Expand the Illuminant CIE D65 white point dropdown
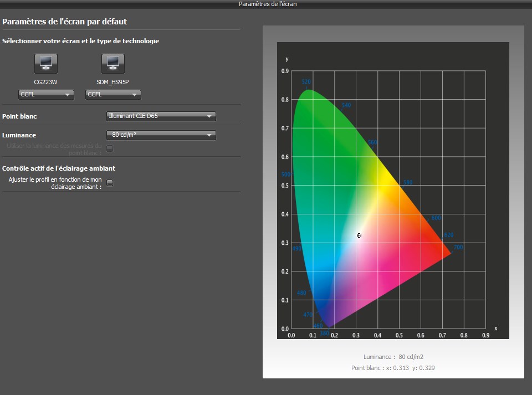 click(x=161, y=116)
